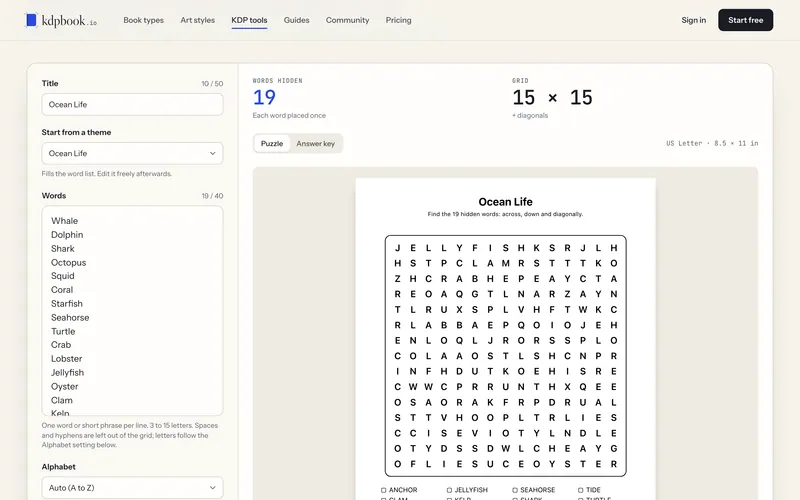Screen dimensions: 800x500
Task: Click the word search letter grid
Action: click(506, 356)
